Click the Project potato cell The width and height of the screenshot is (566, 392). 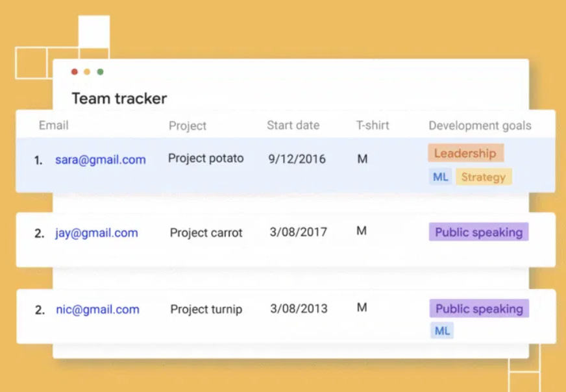[206, 158]
